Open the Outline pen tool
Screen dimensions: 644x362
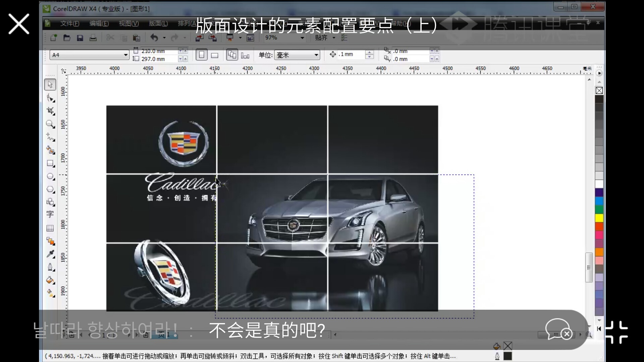click(x=50, y=267)
